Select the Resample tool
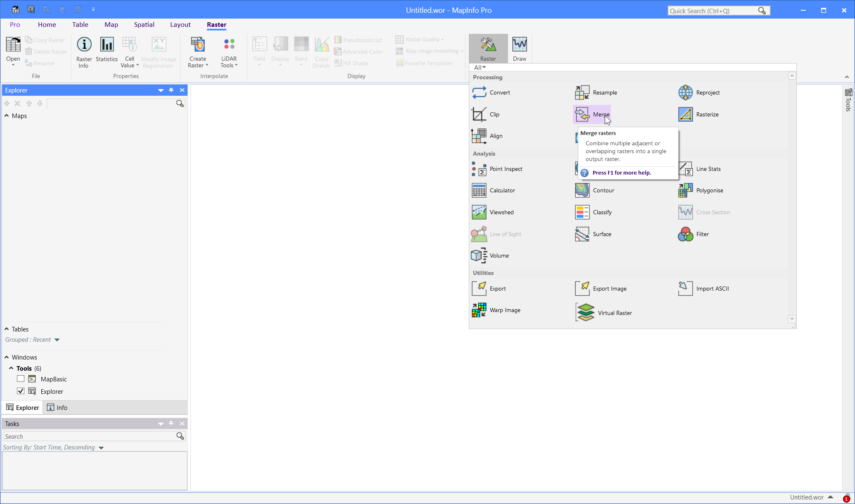This screenshot has height=504, width=855. pos(596,92)
